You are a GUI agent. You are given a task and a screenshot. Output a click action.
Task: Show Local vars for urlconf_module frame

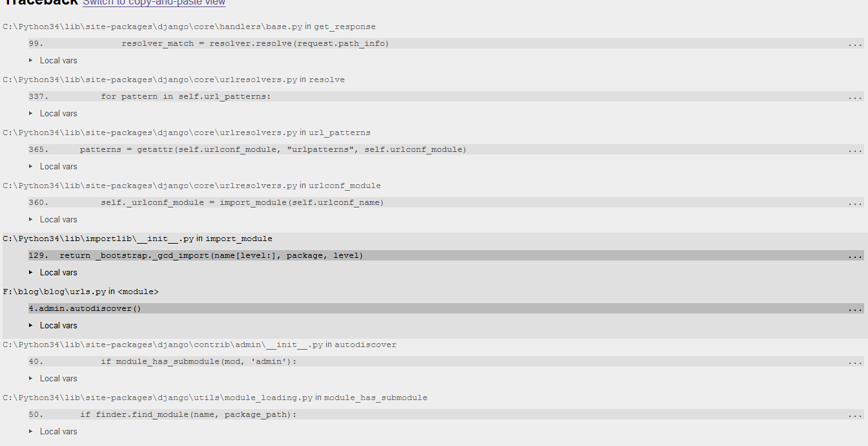[58, 219]
